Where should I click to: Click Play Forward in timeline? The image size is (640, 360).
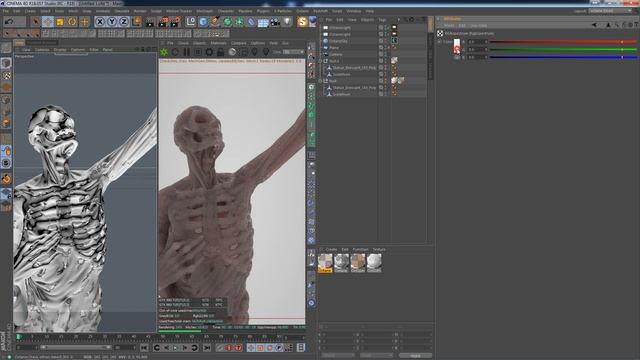[x=175, y=348]
